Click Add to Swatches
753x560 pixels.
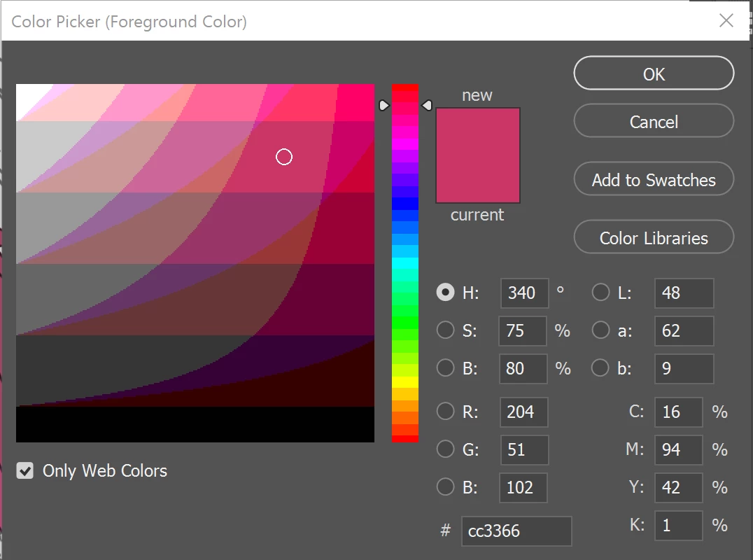654,179
